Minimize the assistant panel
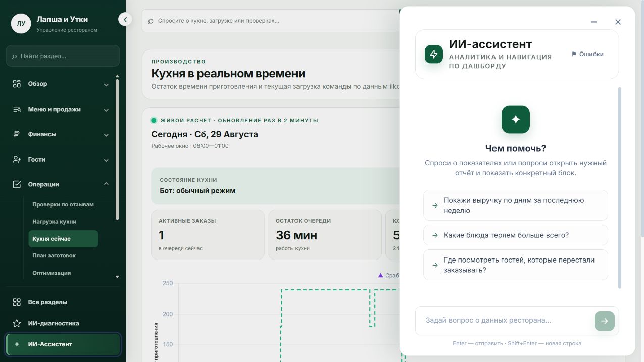 coord(594,22)
